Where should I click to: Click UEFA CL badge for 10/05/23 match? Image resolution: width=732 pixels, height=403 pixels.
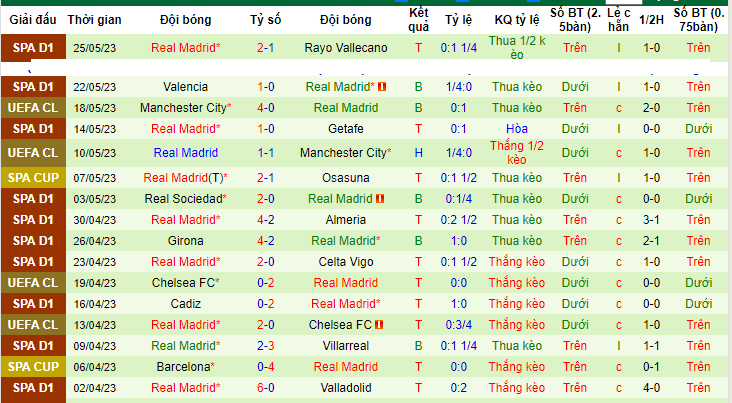click(33, 153)
